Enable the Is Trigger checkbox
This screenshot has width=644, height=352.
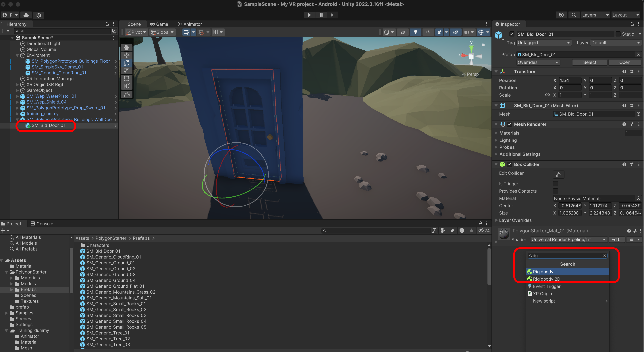tap(555, 184)
